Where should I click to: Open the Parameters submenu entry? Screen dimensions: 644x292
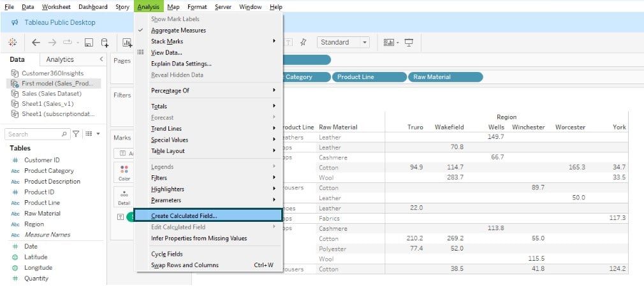point(209,200)
